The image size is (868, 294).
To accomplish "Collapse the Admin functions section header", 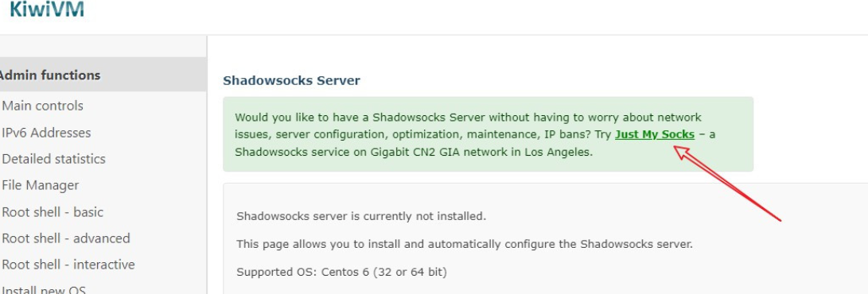I will tap(103, 75).
